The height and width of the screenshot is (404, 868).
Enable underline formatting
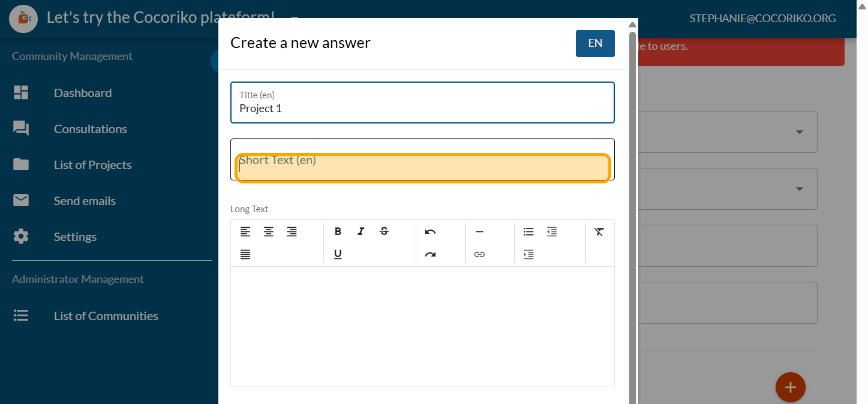tap(338, 255)
